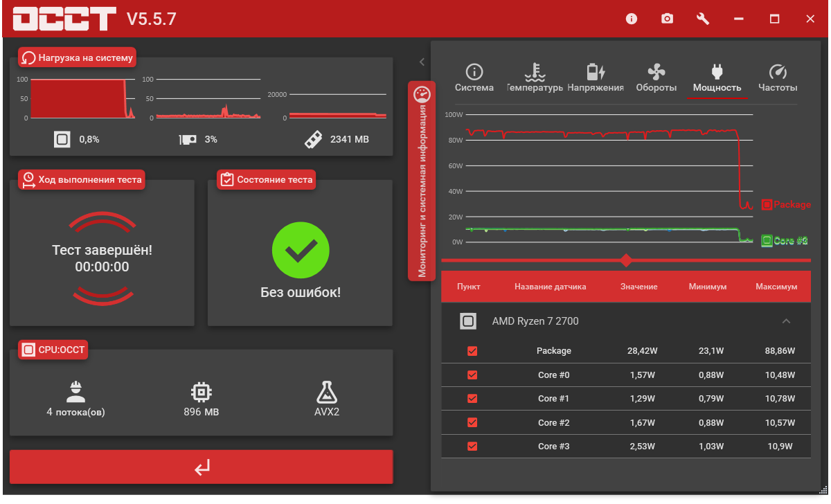831x504 pixels.
Task: Collapse the AMD Ryzen 7 2700 group
Action: pos(785,321)
